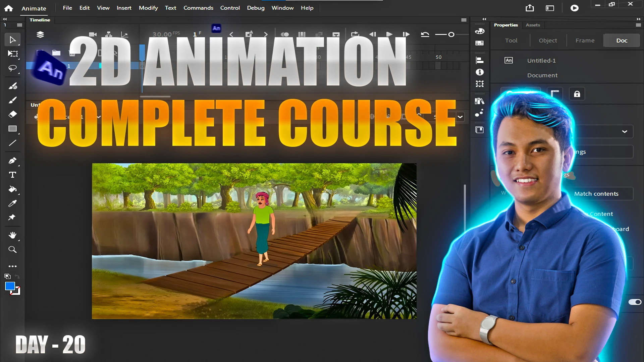The height and width of the screenshot is (362, 644).
Task: Collapse the icon dock double arrow
Action: [x=484, y=19]
